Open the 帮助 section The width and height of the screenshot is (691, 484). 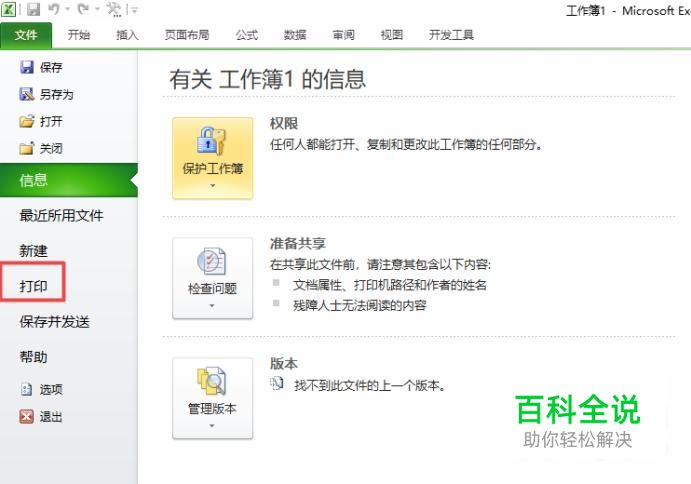coord(33,357)
